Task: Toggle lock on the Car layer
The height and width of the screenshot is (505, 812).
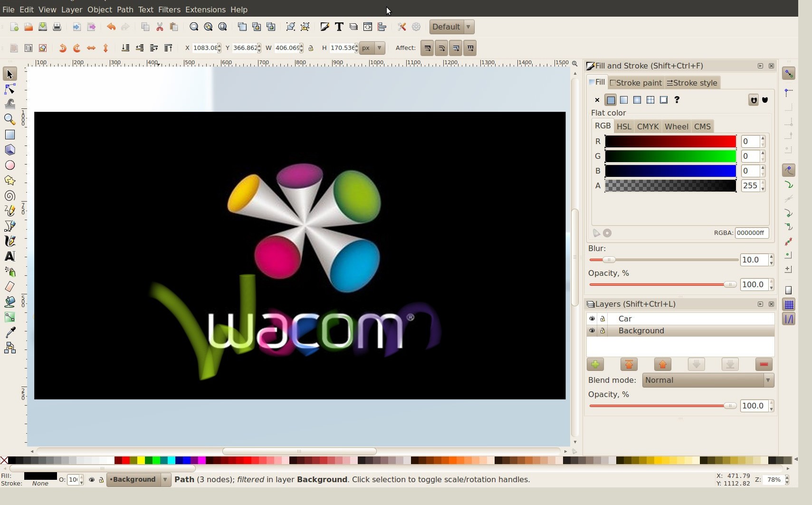Action: [602, 319]
